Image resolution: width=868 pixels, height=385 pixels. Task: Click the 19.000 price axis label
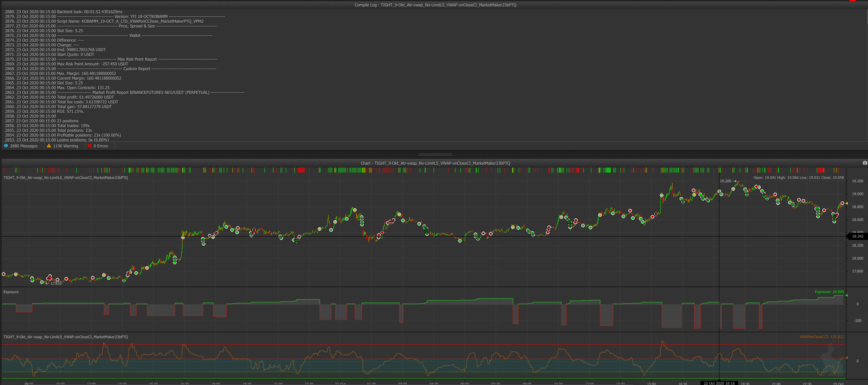(x=857, y=194)
